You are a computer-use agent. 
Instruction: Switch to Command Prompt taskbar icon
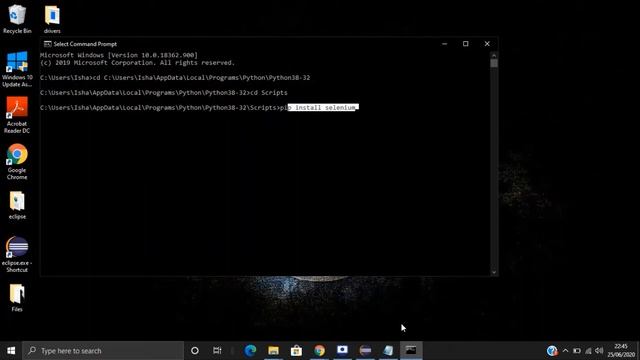click(411, 351)
